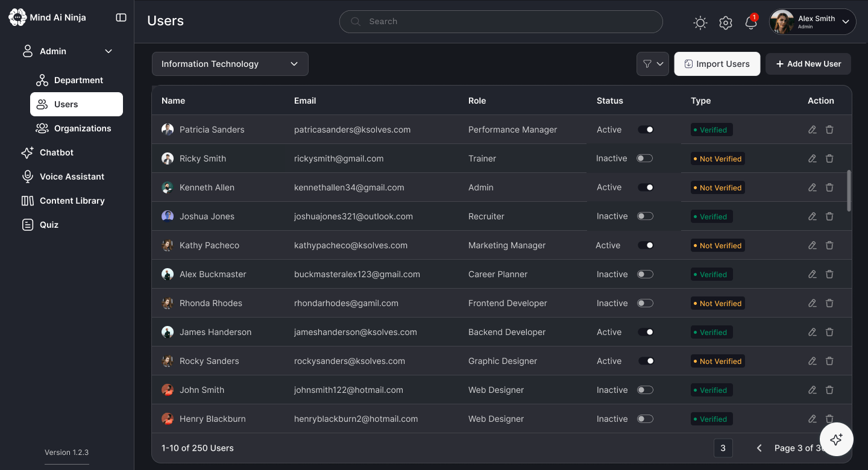The width and height of the screenshot is (868, 470).
Task: Delete John Smith user
Action: [829, 390]
